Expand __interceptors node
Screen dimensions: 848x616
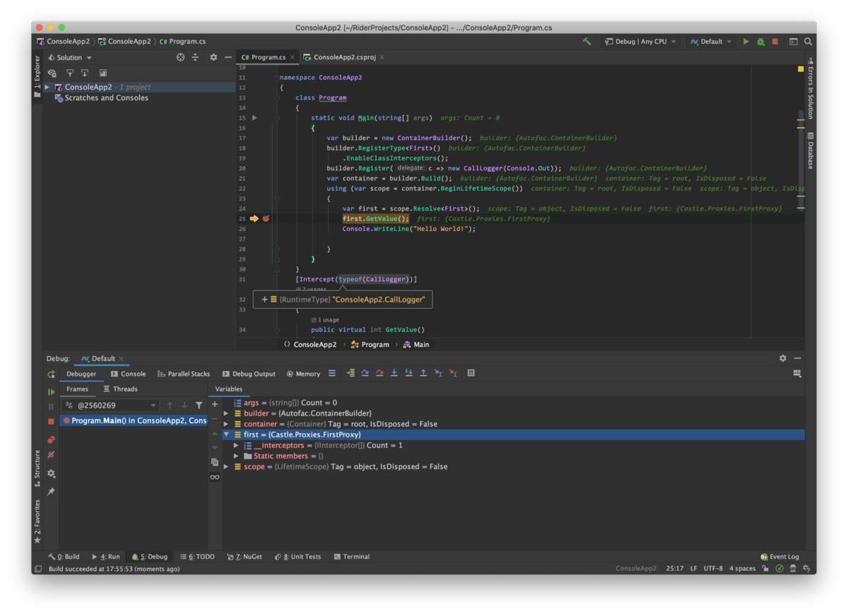click(x=236, y=446)
